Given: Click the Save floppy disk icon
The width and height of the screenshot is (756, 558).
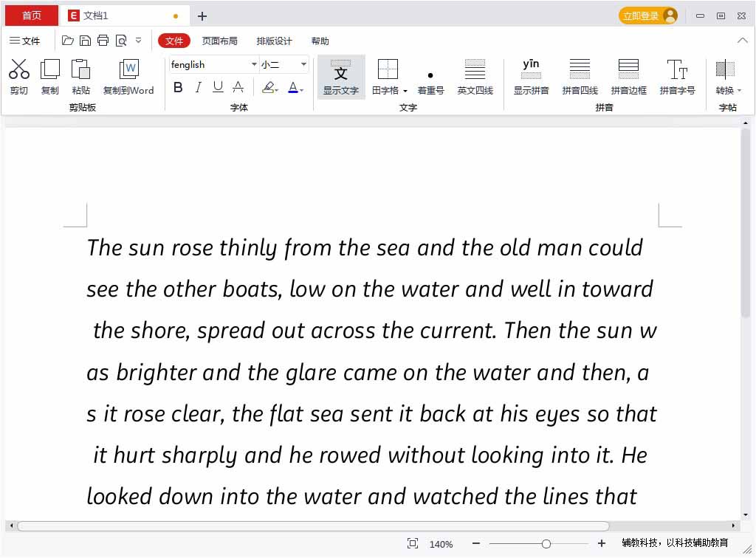Looking at the screenshot, I should click(85, 41).
